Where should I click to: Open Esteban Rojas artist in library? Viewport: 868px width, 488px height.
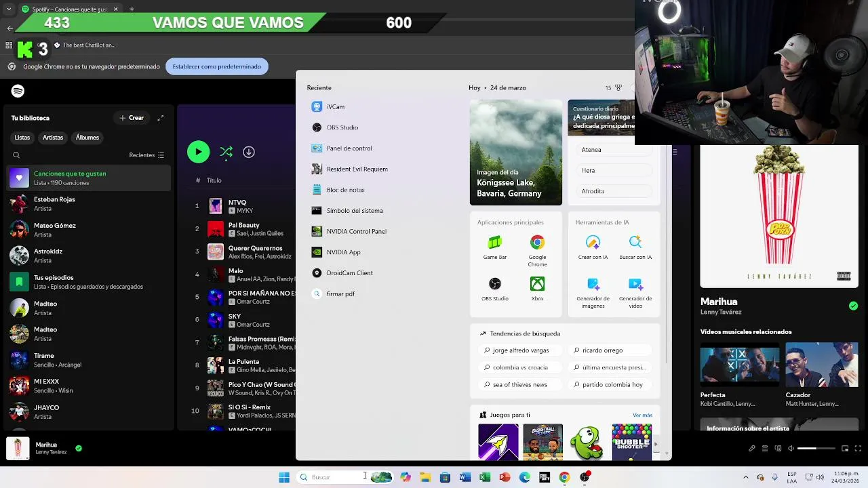(90, 204)
